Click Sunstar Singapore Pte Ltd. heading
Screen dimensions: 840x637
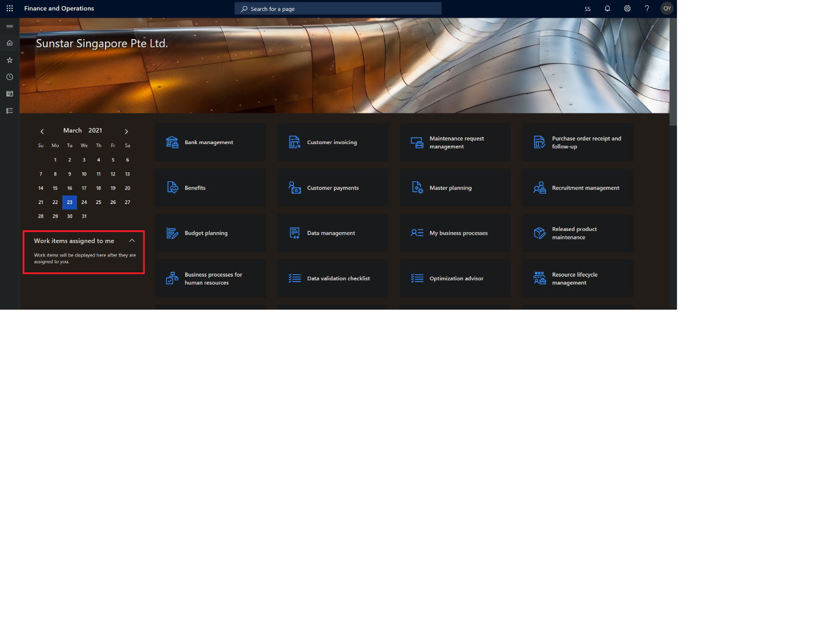click(102, 43)
